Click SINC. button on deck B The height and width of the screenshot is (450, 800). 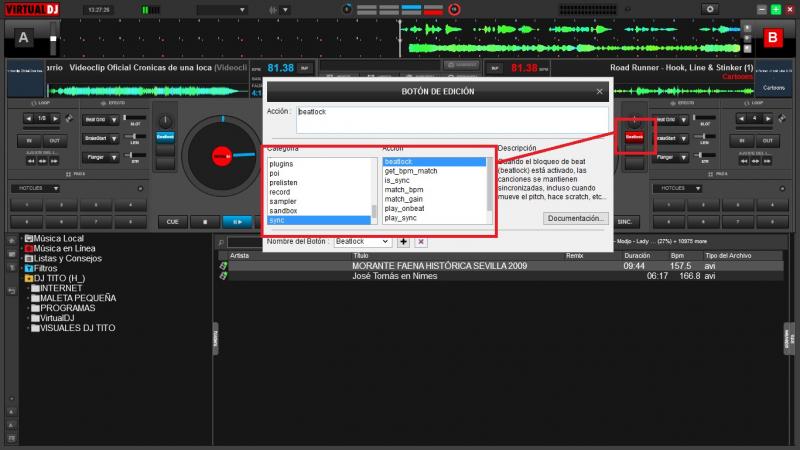click(625, 222)
